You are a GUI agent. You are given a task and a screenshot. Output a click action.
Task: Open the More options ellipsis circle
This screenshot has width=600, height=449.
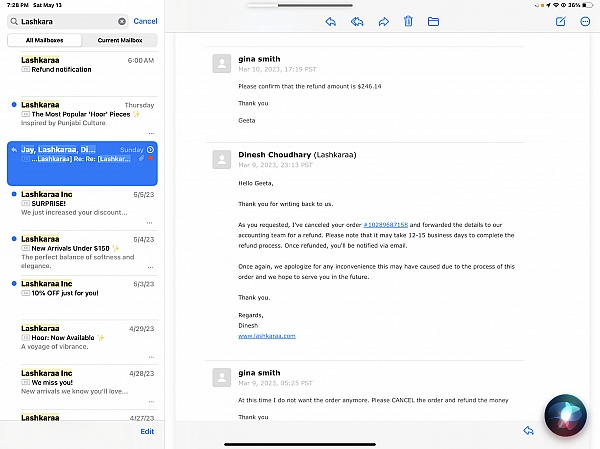pyautogui.click(x=585, y=21)
